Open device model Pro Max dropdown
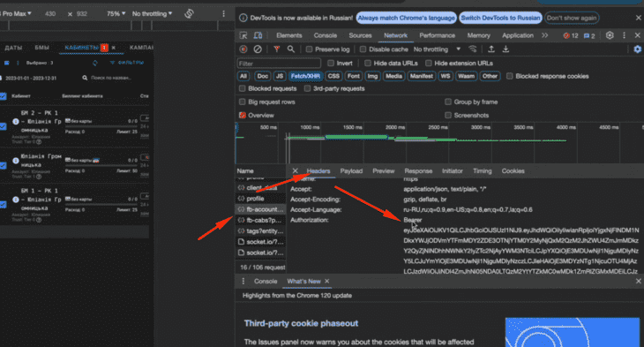 [x=16, y=13]
